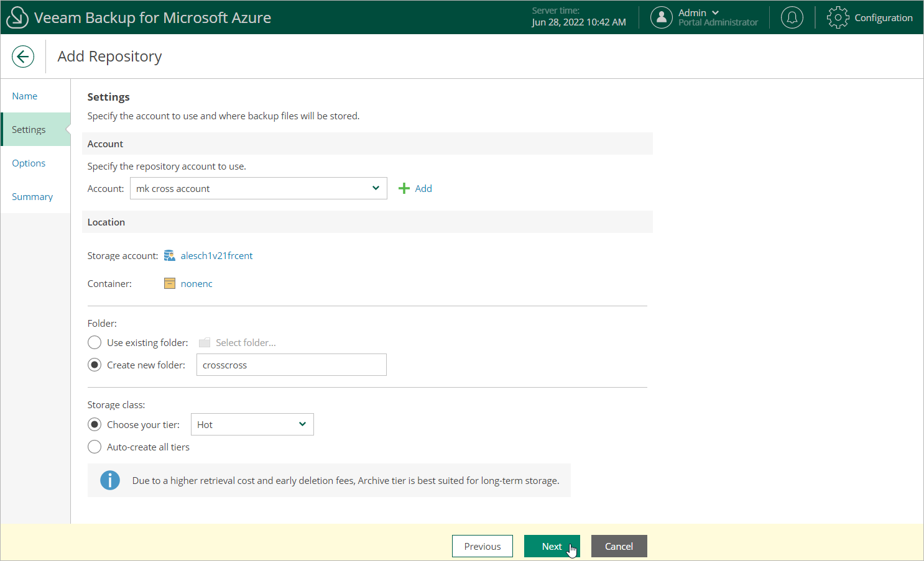924x561 pixels.
Task: Select Choose your tier radio button
Action: tap(95, 424)
